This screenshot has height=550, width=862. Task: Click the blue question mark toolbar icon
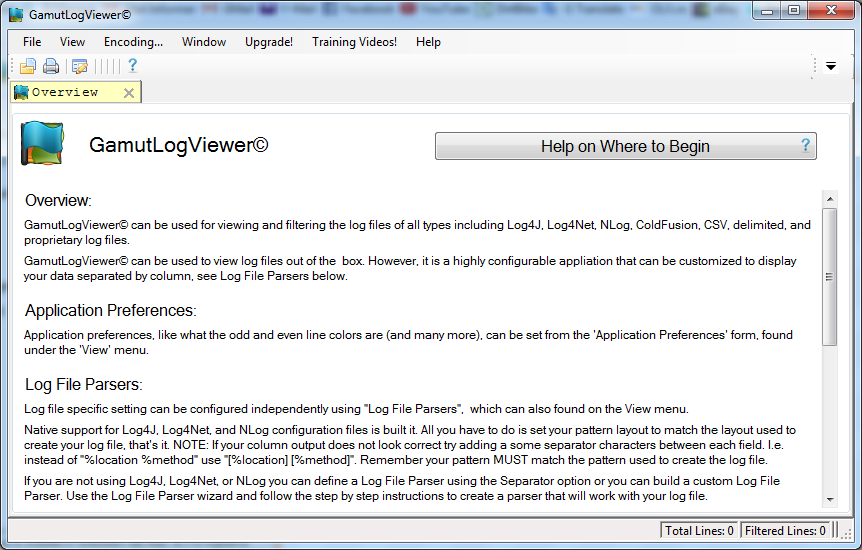pos(132,66)
